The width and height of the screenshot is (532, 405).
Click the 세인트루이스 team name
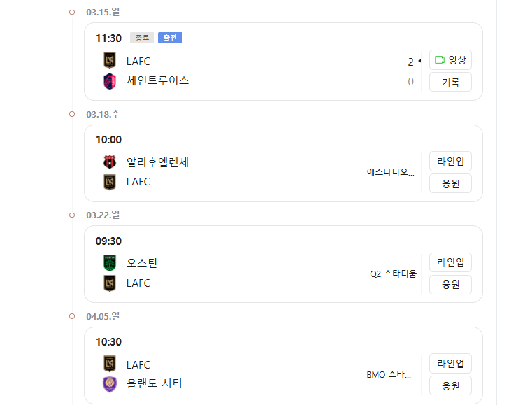(158, 80)
